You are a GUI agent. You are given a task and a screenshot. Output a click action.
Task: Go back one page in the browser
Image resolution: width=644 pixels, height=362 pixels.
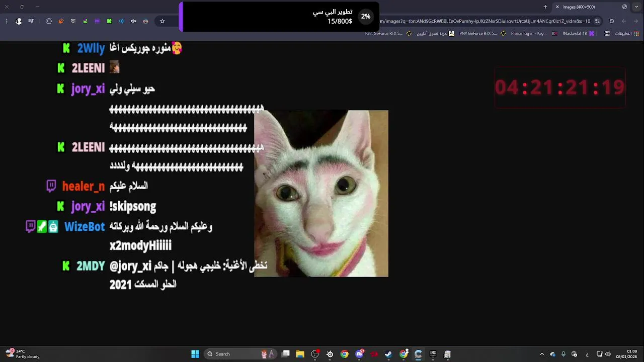tap(636, 21)
